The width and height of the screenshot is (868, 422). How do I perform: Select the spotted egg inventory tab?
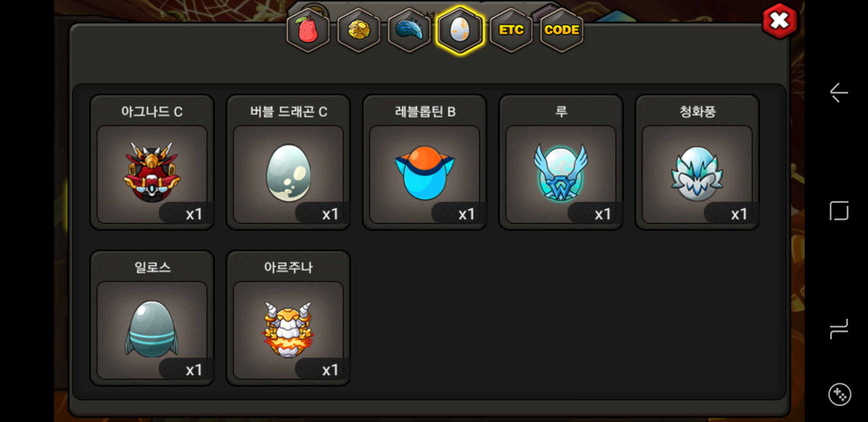tap(460, 30)
